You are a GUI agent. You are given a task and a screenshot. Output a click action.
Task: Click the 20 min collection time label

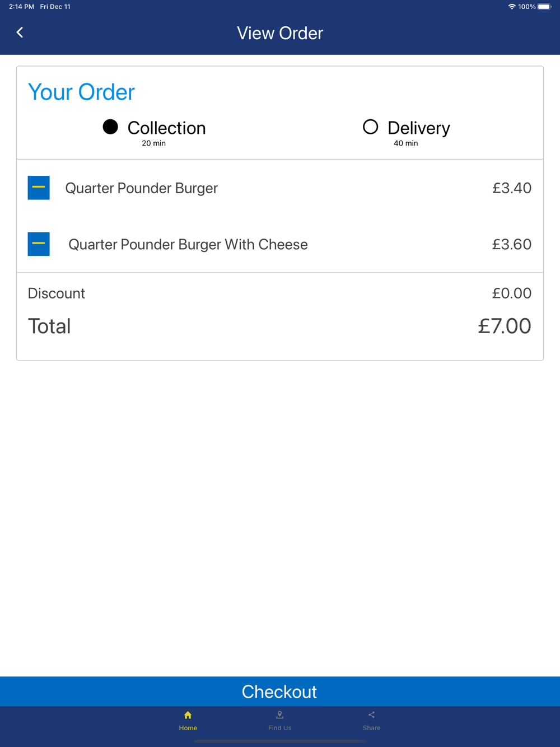[153, 143]
